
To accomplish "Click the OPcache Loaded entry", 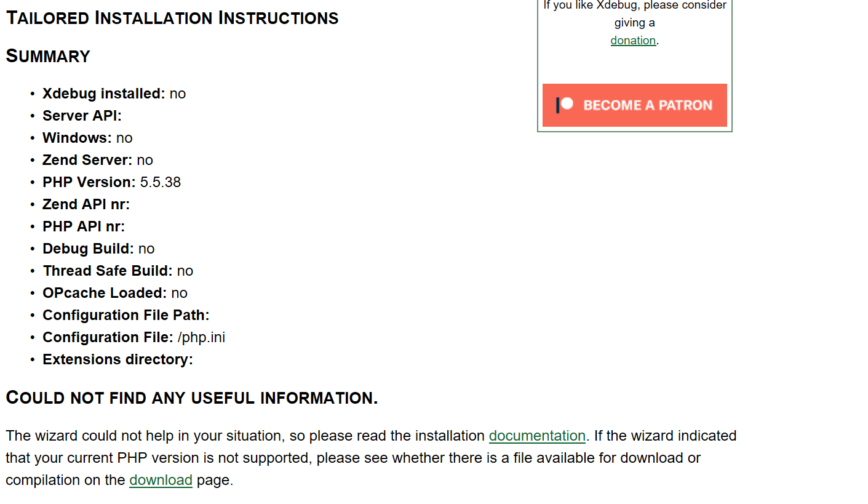I will (x=115, y=293).
